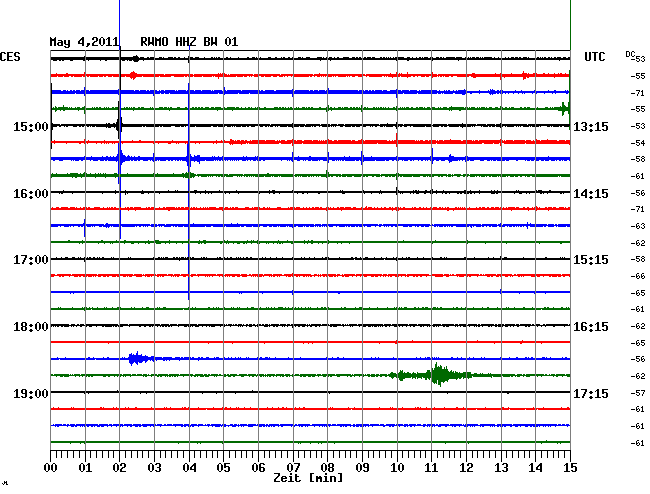Viewport: 650px width, 494px height.
Task: Click the "13:15" UTC time label
Action: tap(591, 126)
